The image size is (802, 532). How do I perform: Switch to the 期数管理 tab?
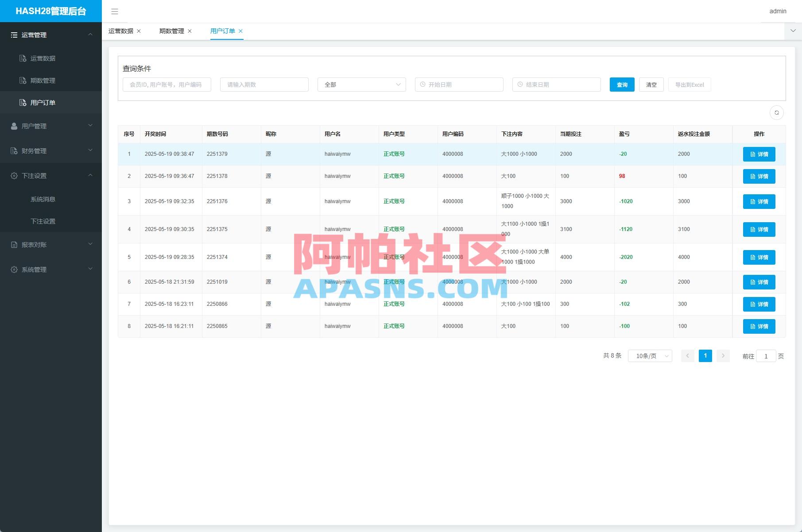pos(172,31)
